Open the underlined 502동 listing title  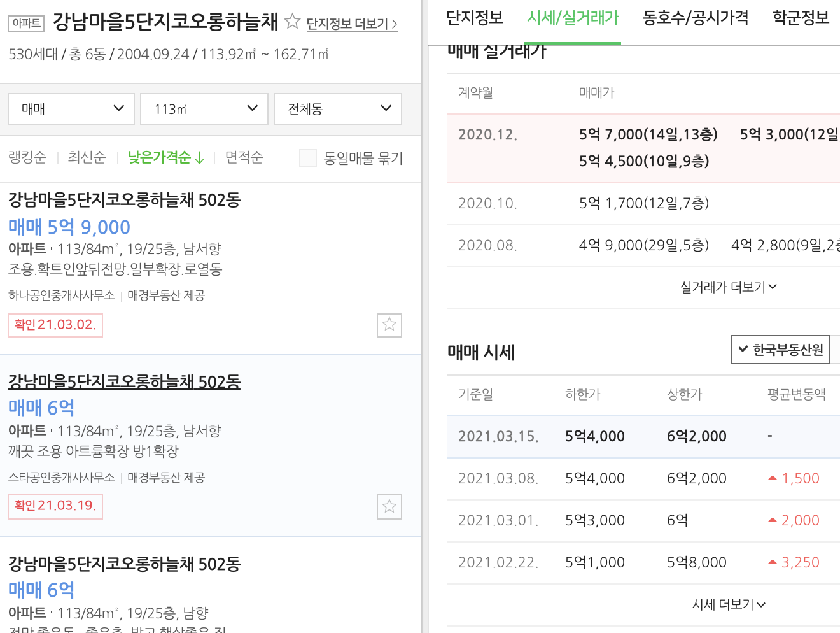click(124, 381)
